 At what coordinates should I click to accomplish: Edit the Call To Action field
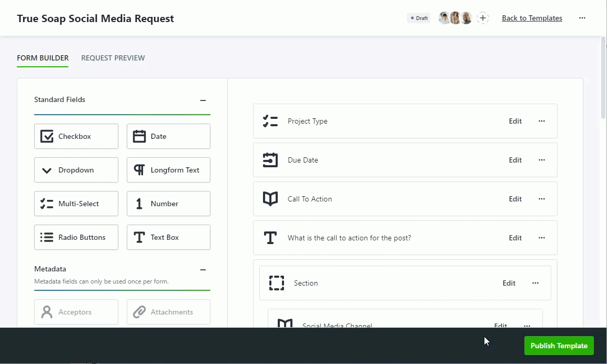pyautogui.click(x=515, y=199)
